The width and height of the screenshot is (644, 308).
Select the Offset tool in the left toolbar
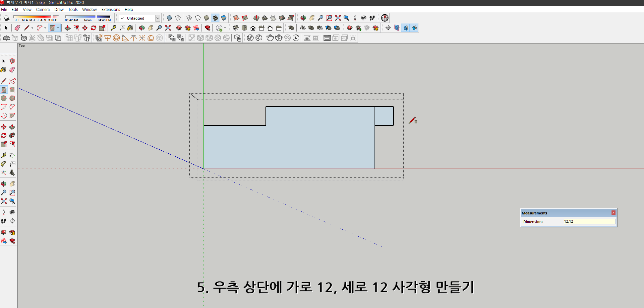12,144
